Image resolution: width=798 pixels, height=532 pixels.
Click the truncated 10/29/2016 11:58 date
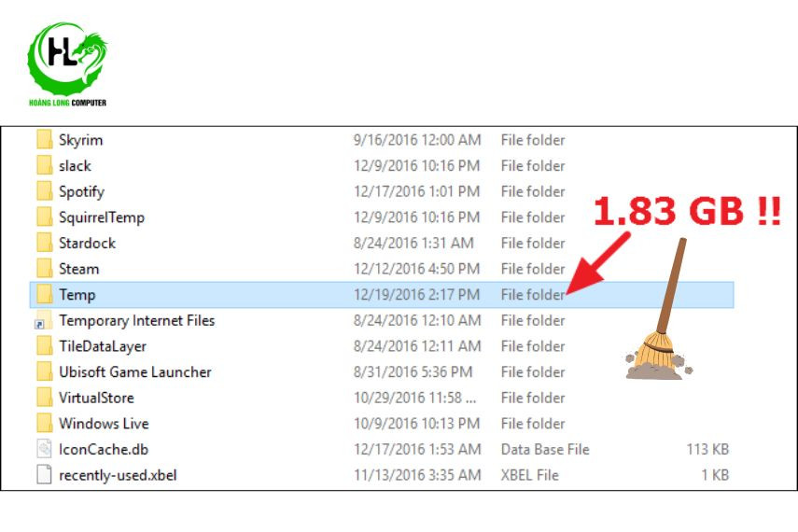pos(415,399)
